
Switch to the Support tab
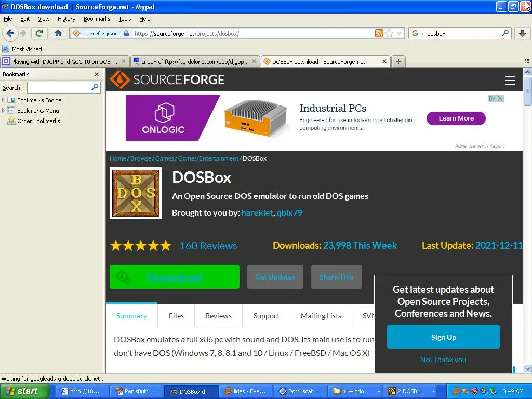[x=267, y=316]
